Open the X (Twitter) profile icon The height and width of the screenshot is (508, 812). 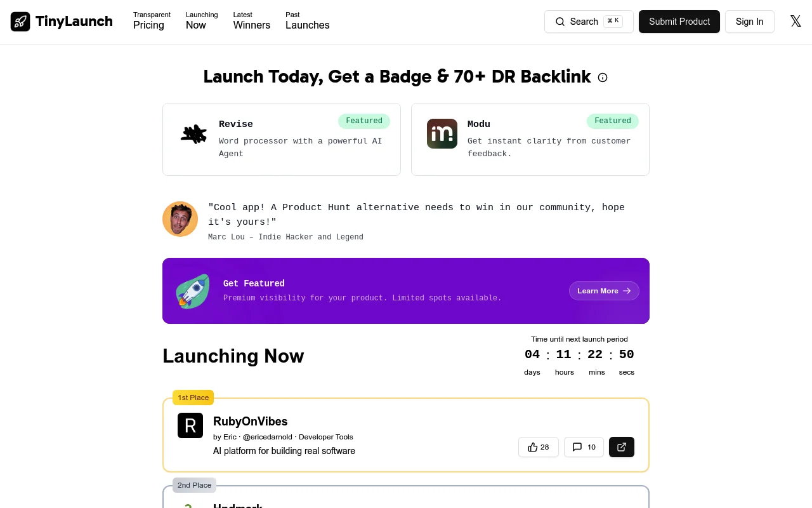pyautogui.click(x=796, y=21)
